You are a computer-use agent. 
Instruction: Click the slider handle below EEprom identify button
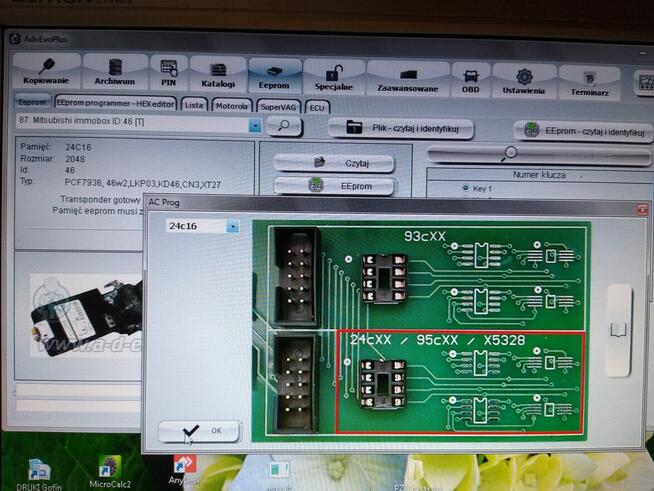coord(511,153)
